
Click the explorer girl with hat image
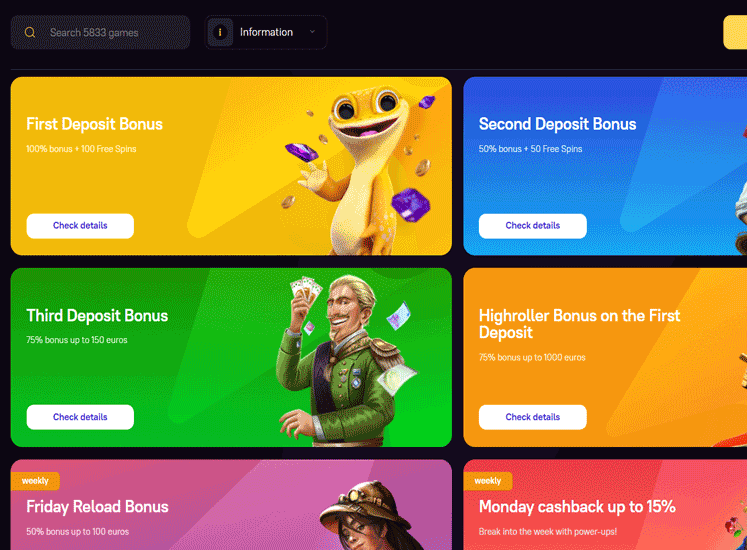[x=369, y=516]
